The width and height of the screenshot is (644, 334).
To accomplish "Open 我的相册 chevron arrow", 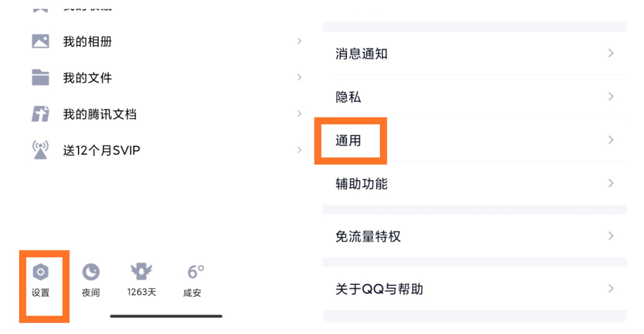I will (x=299, y=41).
